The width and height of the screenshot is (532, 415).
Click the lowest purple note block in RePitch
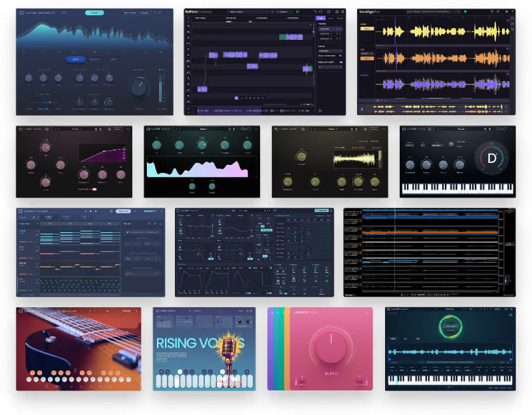click(202, 89)
